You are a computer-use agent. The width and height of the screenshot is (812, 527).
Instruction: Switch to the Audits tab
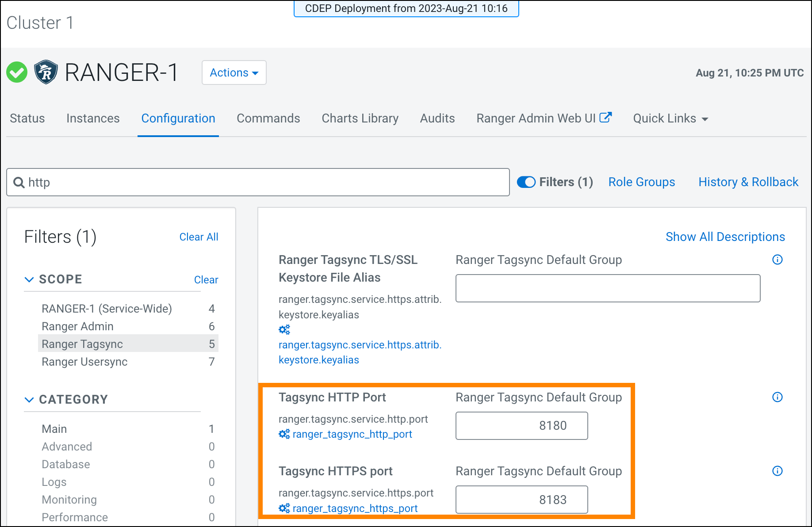point(437,118)
